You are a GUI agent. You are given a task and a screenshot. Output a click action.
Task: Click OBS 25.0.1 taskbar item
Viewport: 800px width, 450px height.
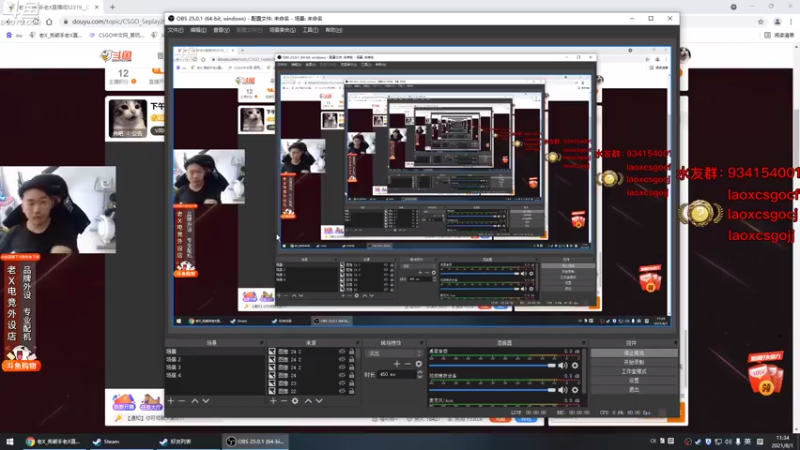tap(255, 441)
